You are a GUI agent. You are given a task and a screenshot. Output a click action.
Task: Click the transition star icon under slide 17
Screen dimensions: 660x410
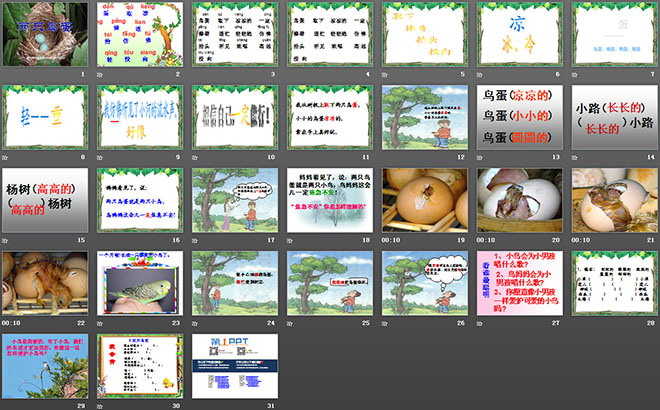[x=196, y=240]
